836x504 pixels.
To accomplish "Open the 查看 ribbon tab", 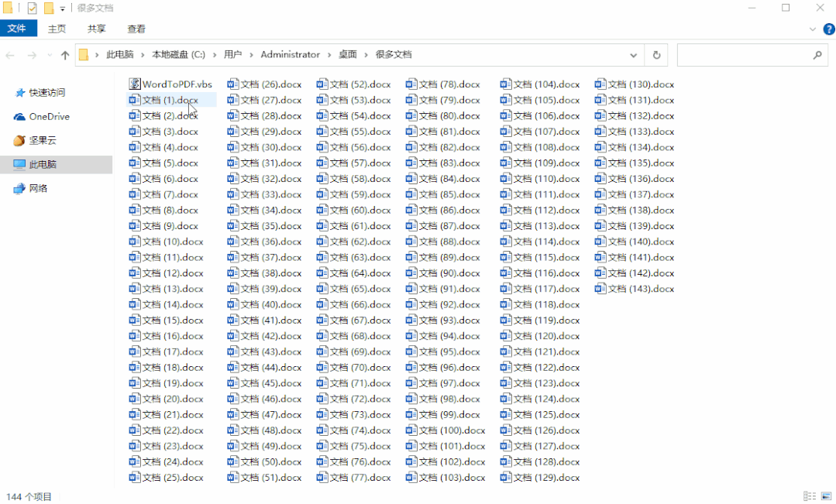I will (136, 29).
